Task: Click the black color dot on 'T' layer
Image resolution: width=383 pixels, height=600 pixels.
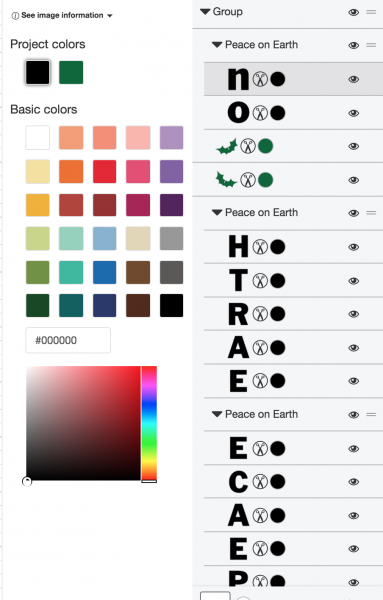Action: [x=278, y=280]
